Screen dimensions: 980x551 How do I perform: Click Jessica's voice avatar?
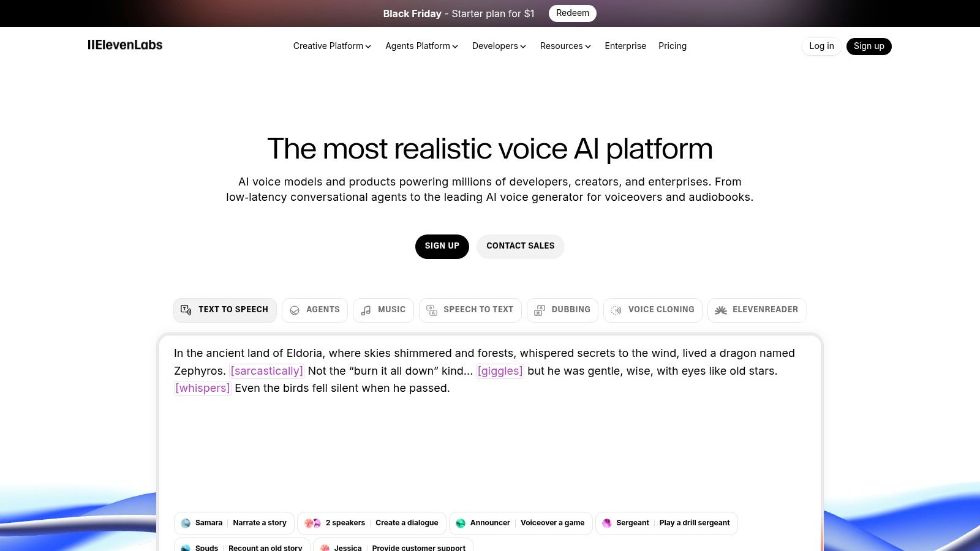coord(325,547)
